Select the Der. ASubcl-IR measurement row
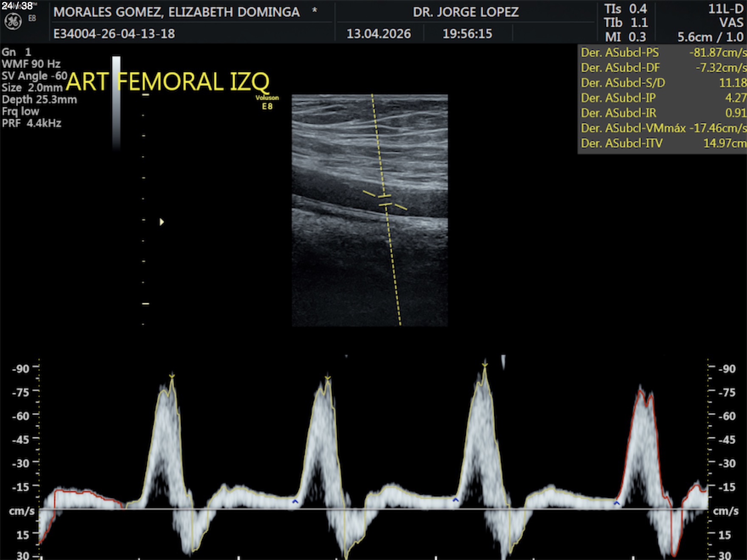Viewport: 747px width, 560px height. 663,113
